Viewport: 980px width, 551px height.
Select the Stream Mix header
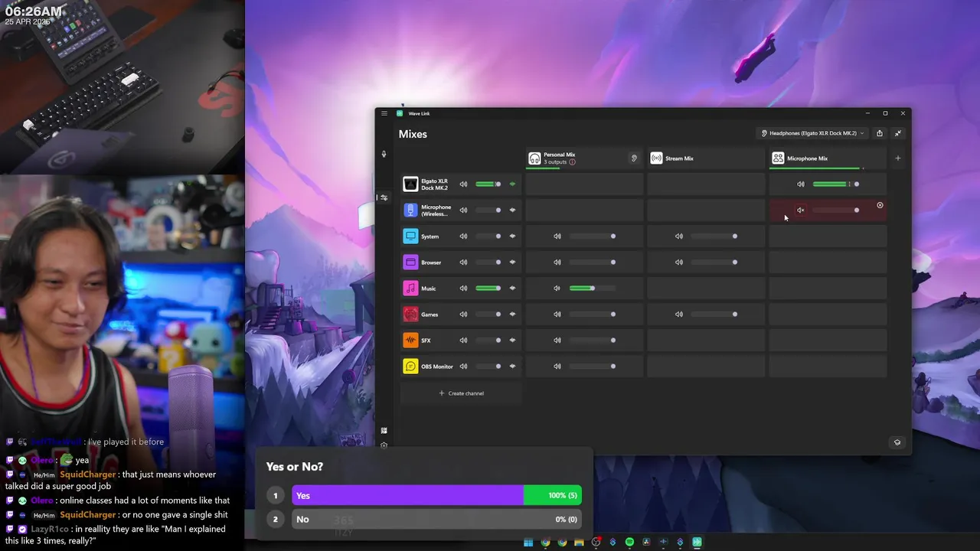pyautogui.click(x=705, y=158)
